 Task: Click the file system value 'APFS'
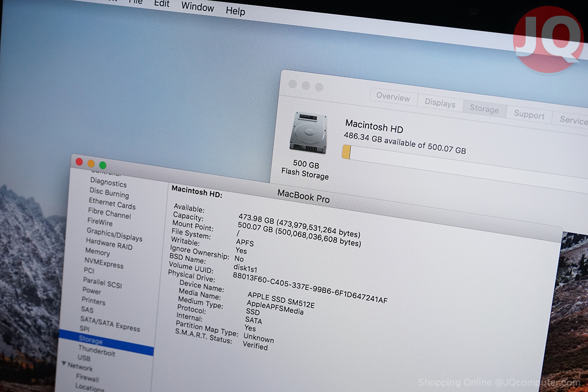245,242
